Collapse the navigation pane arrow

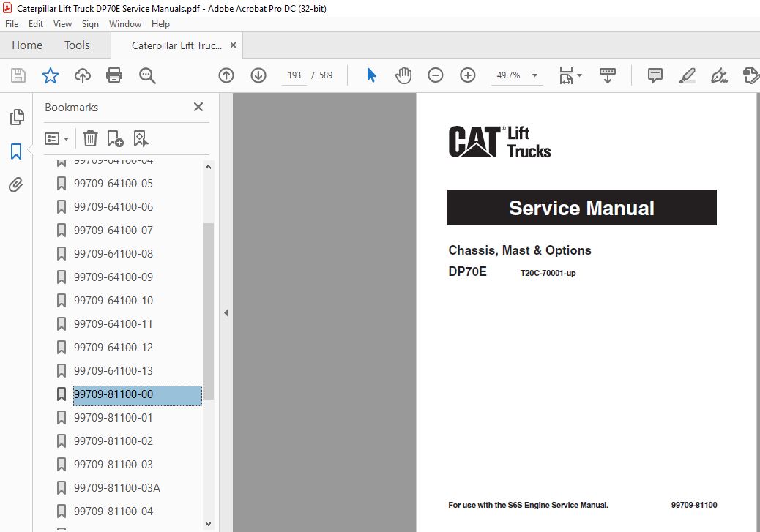point(226,313)
